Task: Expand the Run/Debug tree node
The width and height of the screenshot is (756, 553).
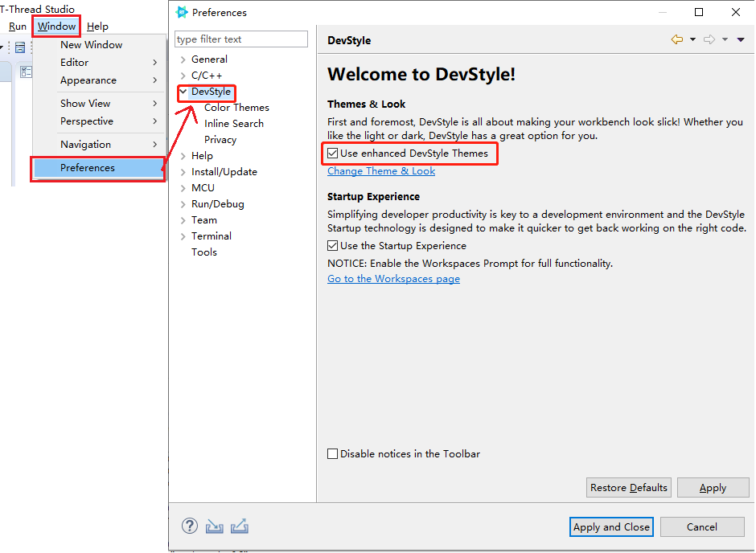Action: [183, 204]
